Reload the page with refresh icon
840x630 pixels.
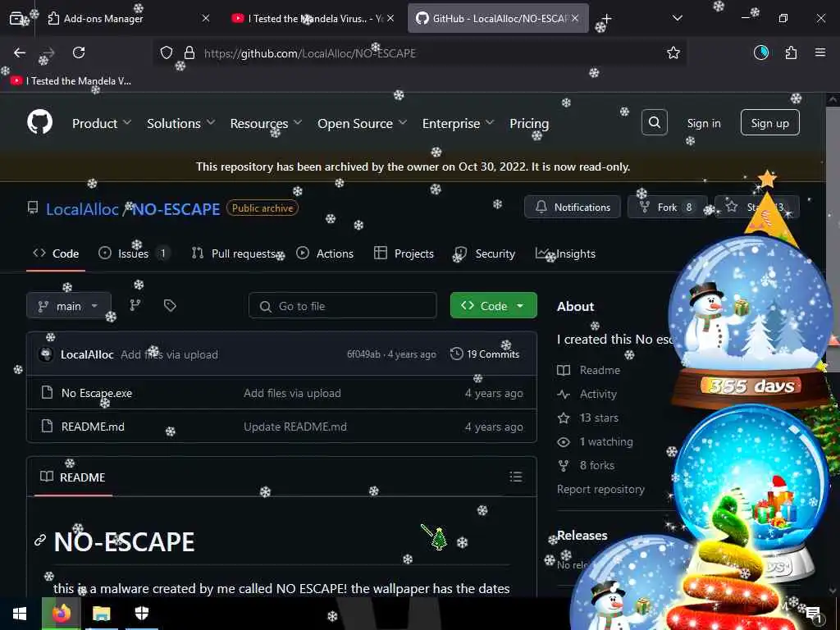tap(79, 52)
